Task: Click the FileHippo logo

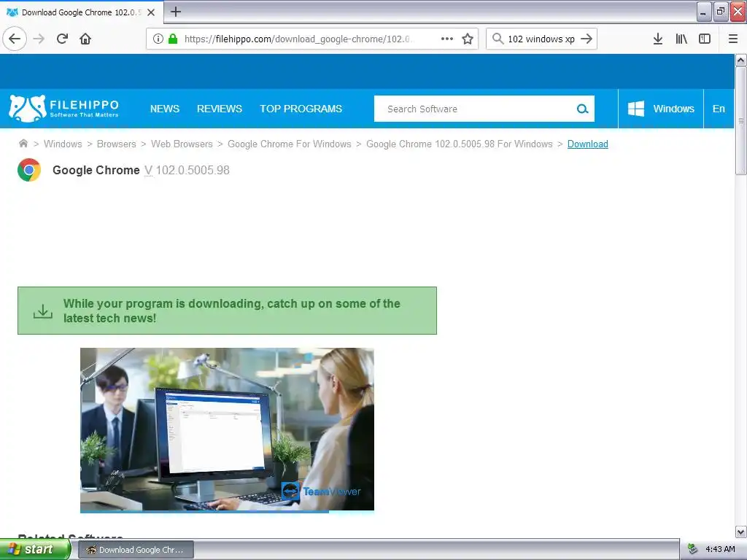Action: click(x=64, y=109)
